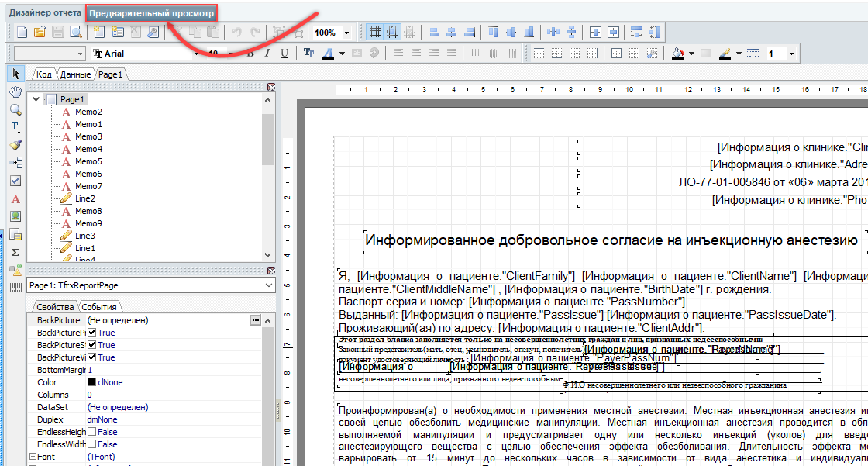Uncheck the first BackPicture True checkbox

pos(92,333)
